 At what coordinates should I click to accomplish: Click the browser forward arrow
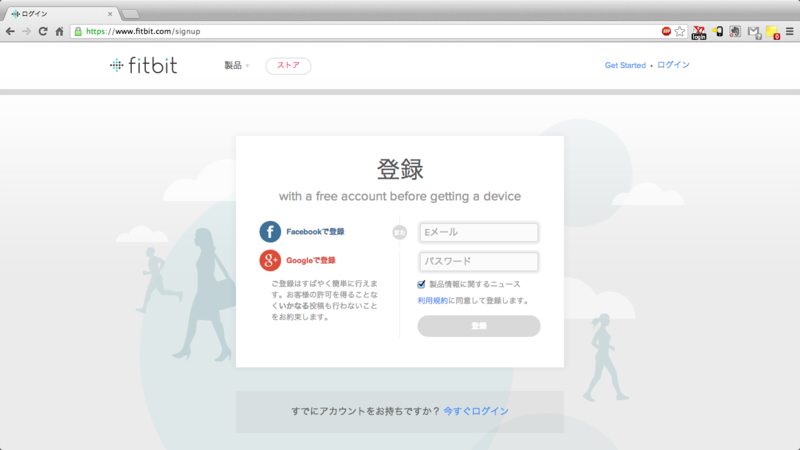pyautogui.click(x=27, y=32)
